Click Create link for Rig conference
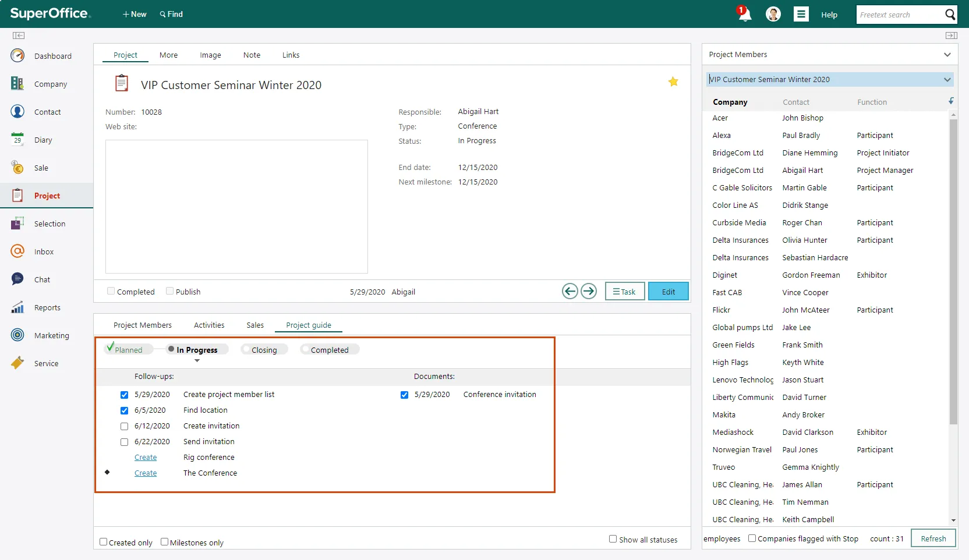Screen dimensions: 969x560 tap(146, 458)
